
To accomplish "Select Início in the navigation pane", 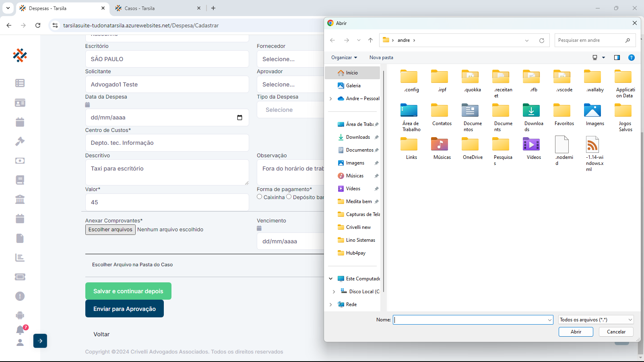I will point(352,73).
